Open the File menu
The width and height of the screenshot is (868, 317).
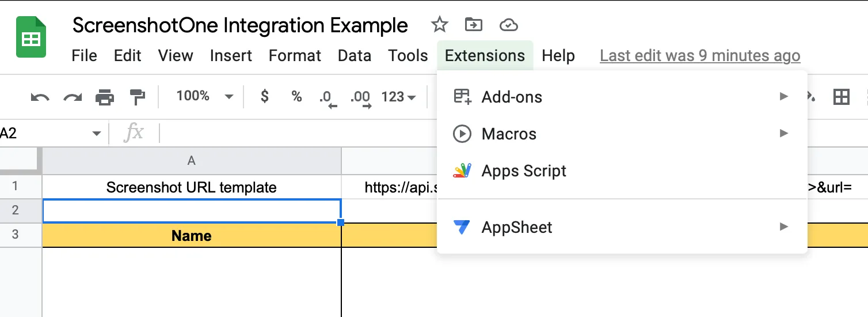point(84,56)
